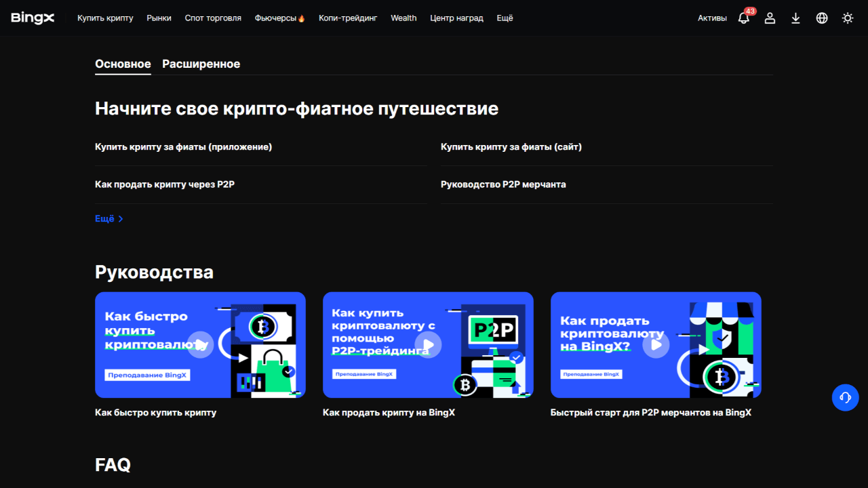Click the BingX logo
Screen dimensions: 868x488
(33, 18)
